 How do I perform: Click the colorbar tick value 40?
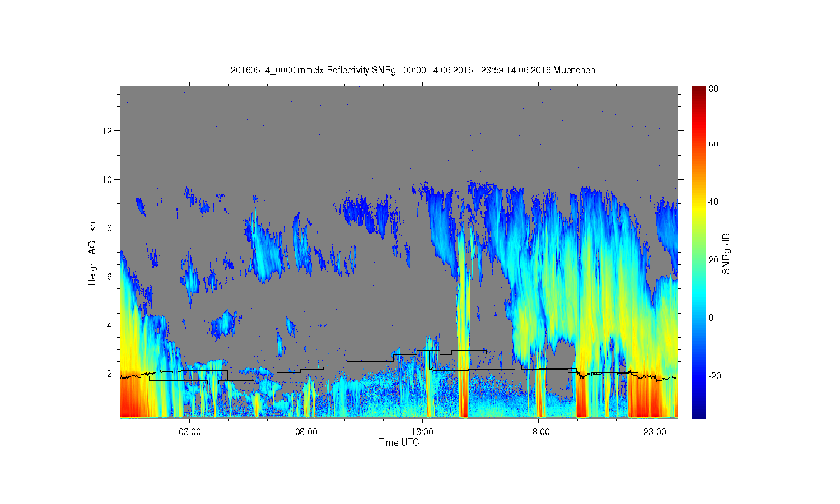(713, 202)
